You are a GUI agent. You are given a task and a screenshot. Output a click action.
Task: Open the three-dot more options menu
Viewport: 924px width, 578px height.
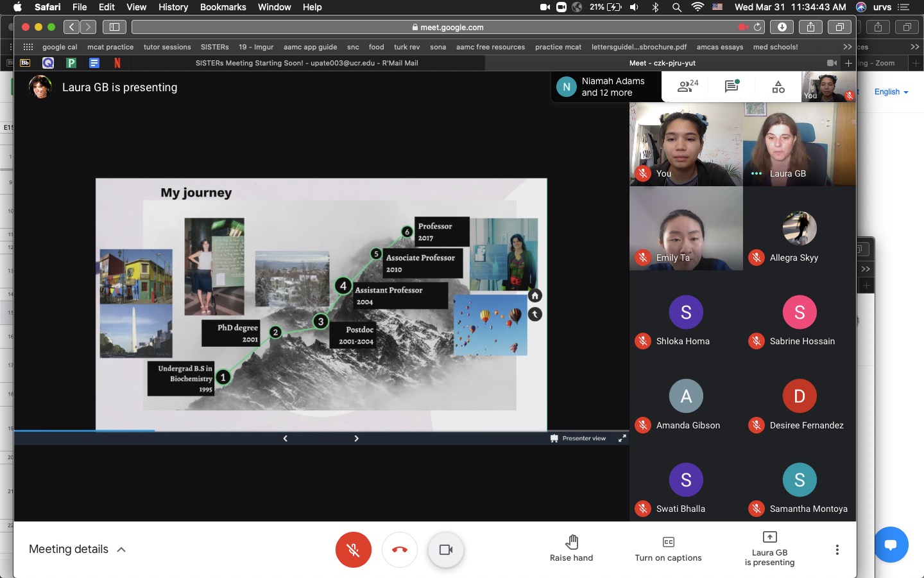[837, 550]
